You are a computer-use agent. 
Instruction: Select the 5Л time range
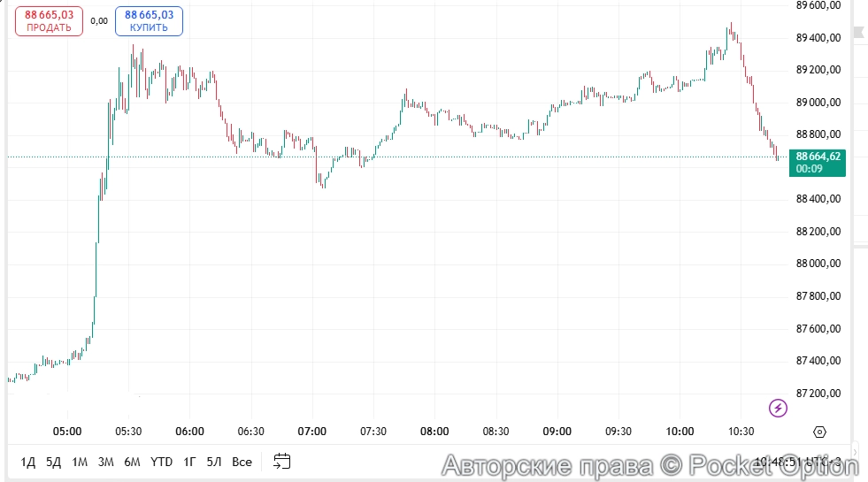coord(214,462)
